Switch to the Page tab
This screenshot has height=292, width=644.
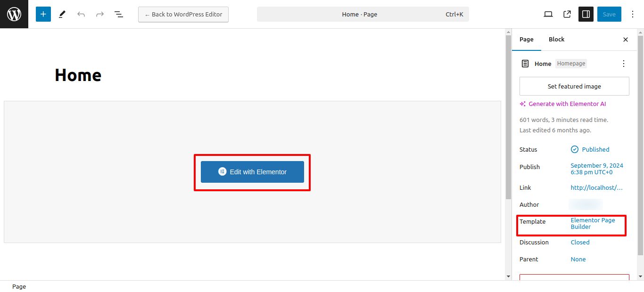coord(526,40)
